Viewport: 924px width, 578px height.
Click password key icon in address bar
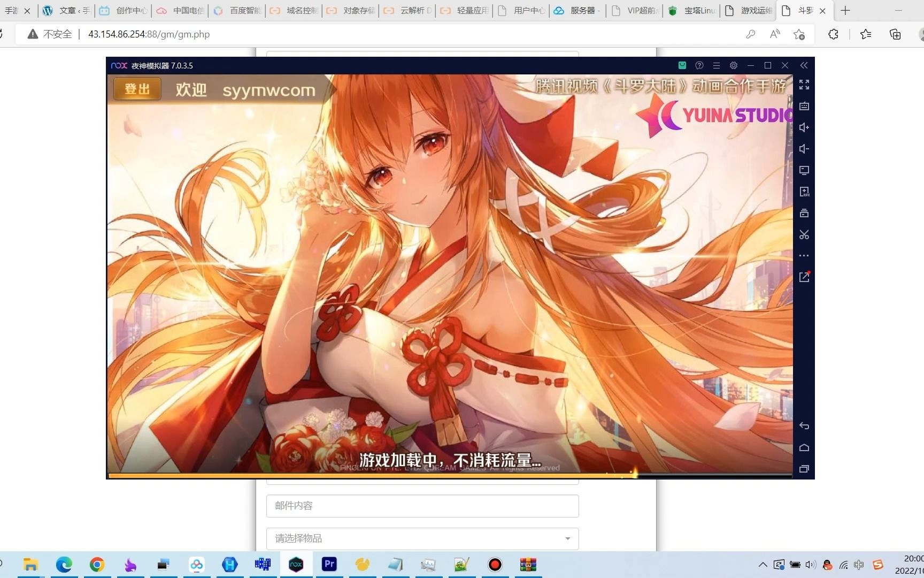(x=751, y=34)
